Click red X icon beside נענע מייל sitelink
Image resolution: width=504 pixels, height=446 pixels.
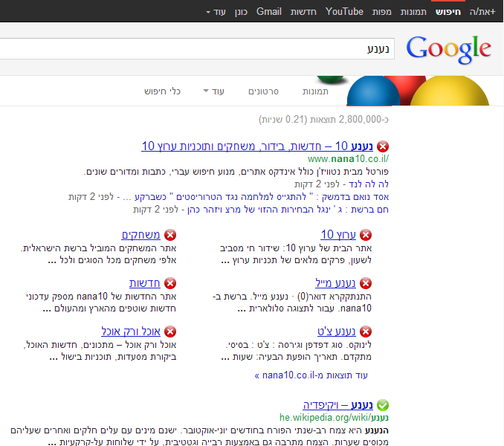[366, 283]
